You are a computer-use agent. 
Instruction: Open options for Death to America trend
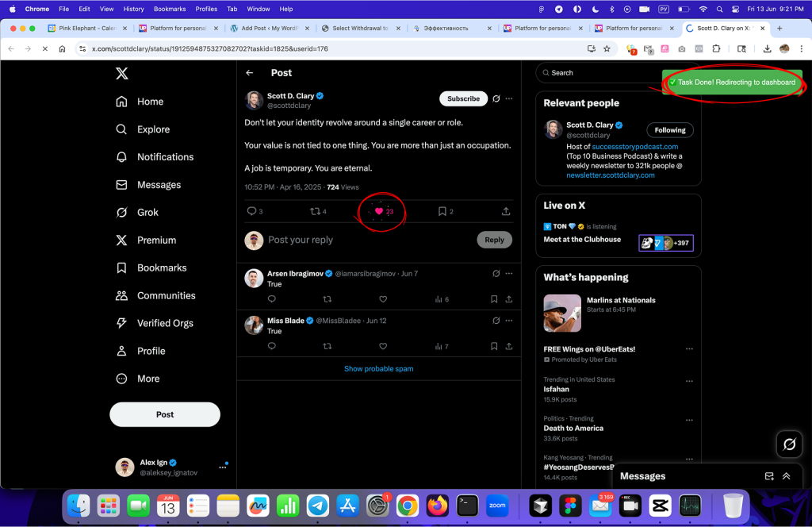[689, 421]
